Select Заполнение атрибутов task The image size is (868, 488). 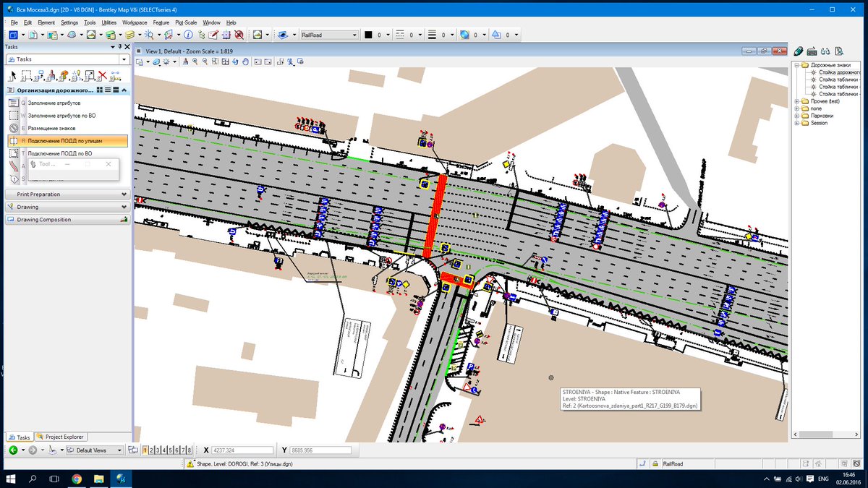pyautogui.click(x=68, y=103)
